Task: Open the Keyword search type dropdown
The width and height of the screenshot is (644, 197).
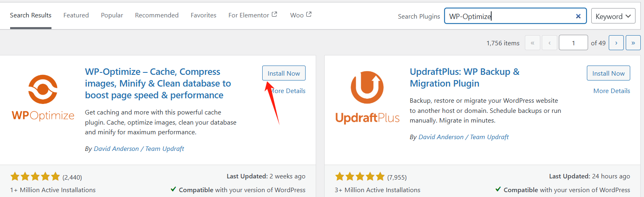Action: [613, 16]
